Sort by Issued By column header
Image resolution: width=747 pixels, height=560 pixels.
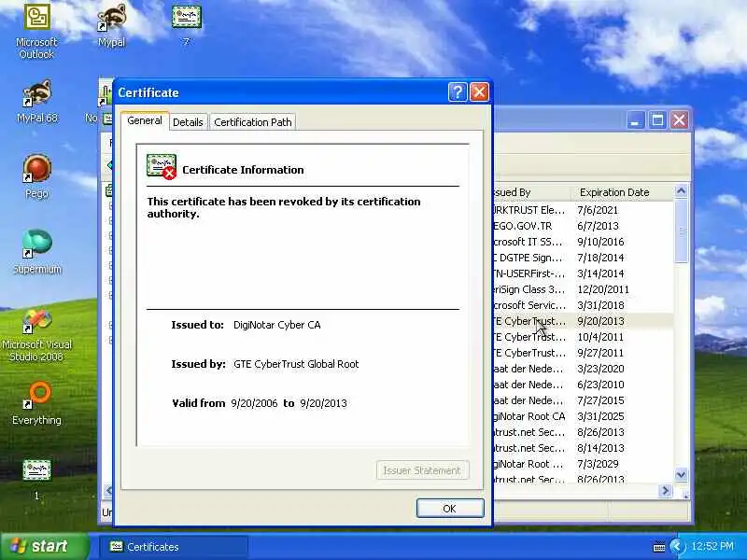pyautogui.click(x=531, y=192)
